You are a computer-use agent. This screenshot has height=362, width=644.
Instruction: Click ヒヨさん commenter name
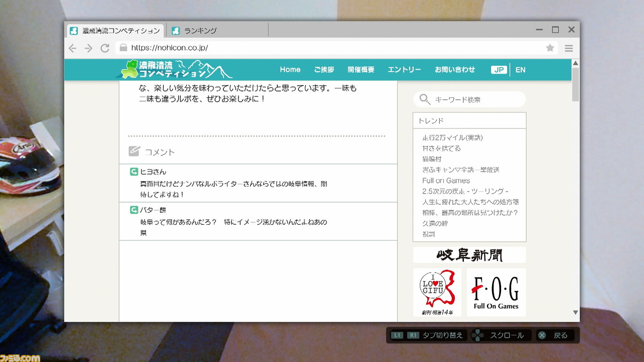click(x=153, y=171)
